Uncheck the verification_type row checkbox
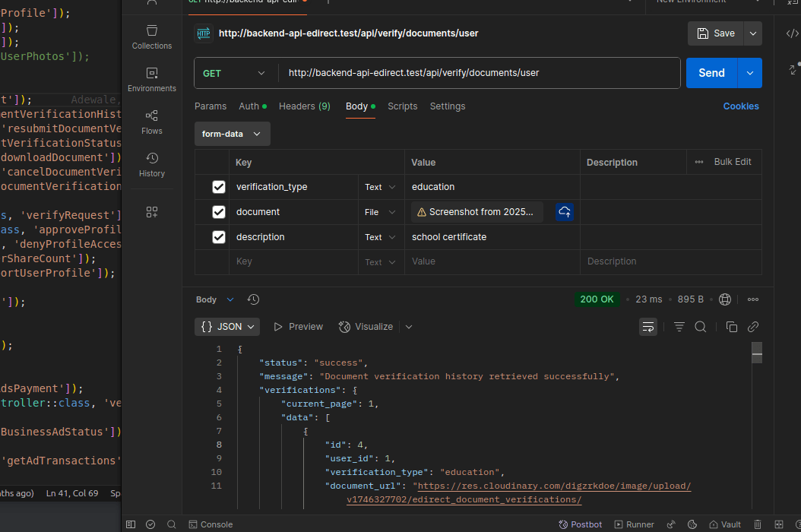801x532 pixels. point(219,187)
